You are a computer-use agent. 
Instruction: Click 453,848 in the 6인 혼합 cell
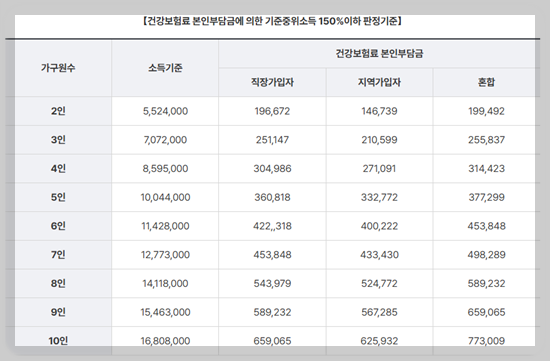[x=487, y=226]
